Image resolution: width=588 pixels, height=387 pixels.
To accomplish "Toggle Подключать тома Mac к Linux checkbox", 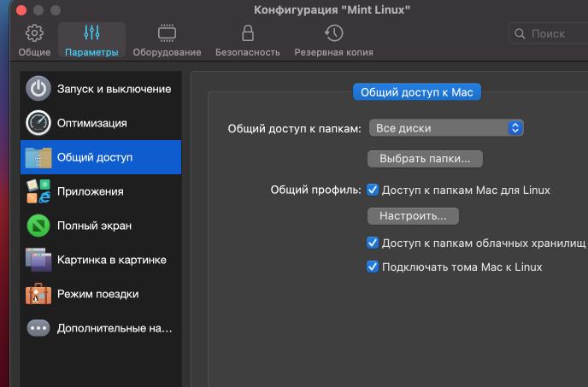I will (373, 267).
